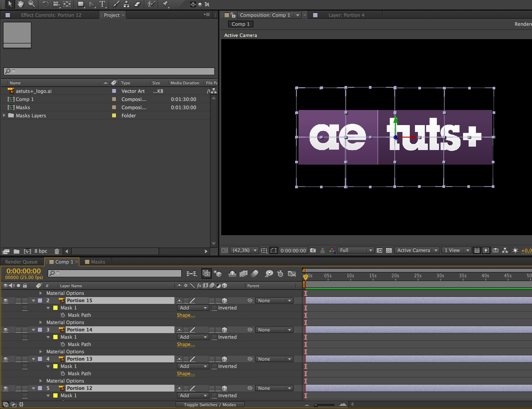Select the Puppet Pin tool

click(165, 4)
